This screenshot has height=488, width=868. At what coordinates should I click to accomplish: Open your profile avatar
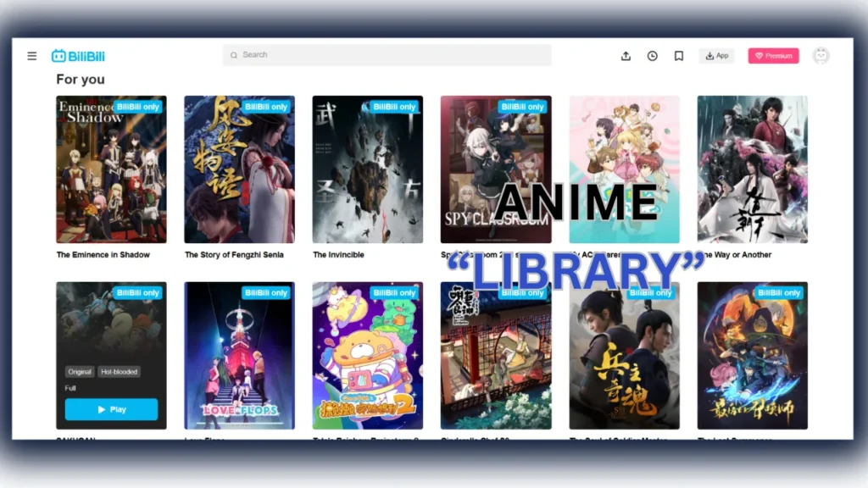(x=821, y=55)
